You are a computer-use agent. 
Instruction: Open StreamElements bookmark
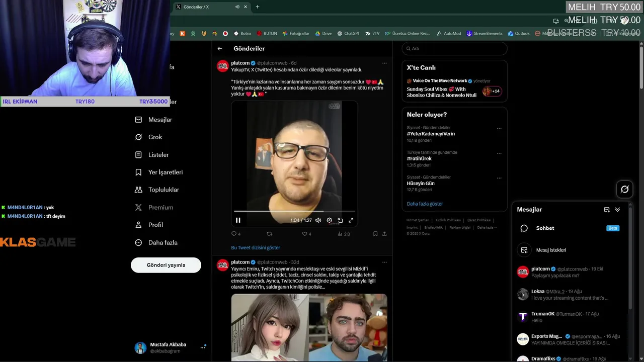pyautogui.click(x=485, y=33)
